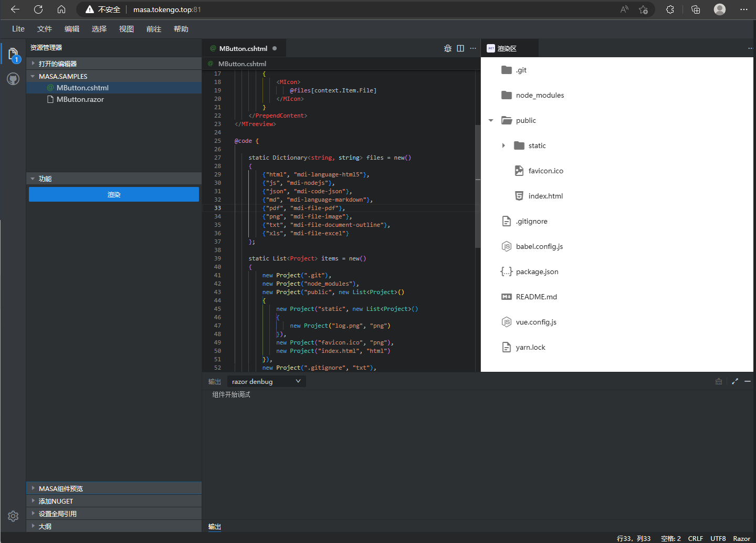The height and width of the screenshot is (543, 756).
Task: Open the razor denbug output channel dropdown
Action: pos(266,381)
